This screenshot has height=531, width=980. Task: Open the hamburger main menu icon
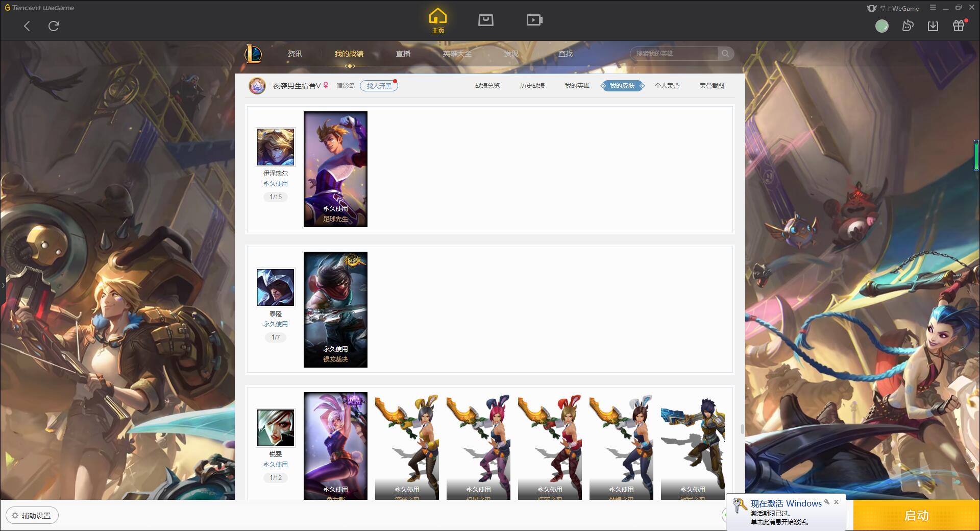coord(933,8)
